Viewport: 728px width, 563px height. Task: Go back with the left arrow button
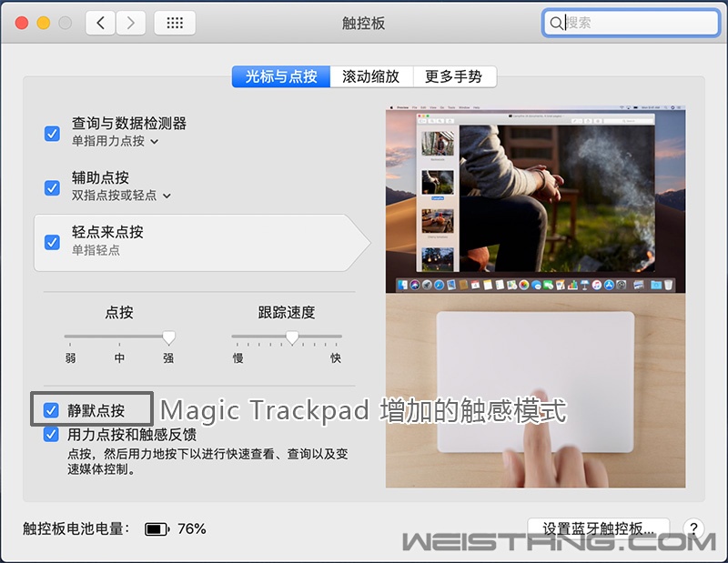[x=100, y=23]
